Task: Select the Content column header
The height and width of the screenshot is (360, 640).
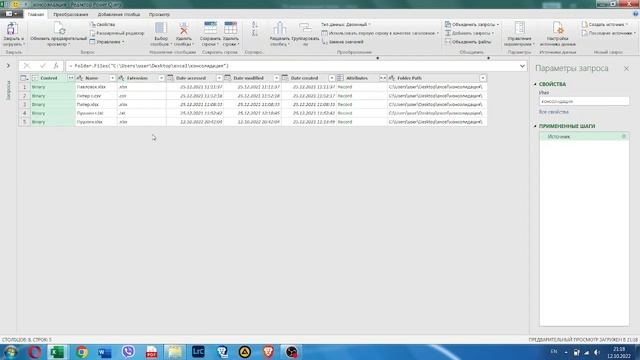Action: point(49,78)
